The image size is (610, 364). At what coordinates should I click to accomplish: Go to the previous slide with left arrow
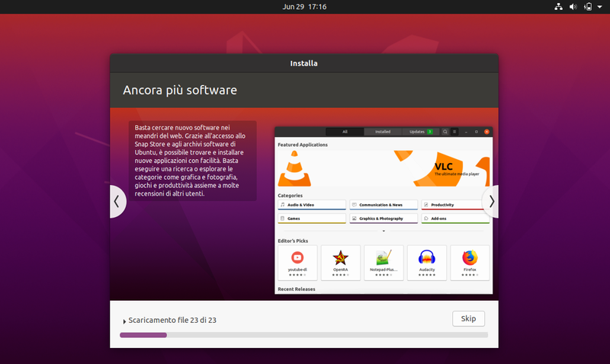[117, 201]
